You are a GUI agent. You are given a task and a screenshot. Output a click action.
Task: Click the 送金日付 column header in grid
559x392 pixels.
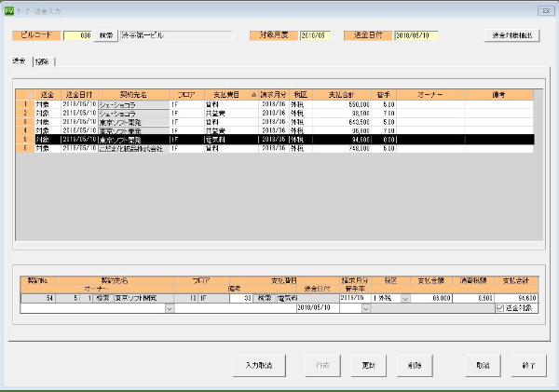click(x=79, y=95)
